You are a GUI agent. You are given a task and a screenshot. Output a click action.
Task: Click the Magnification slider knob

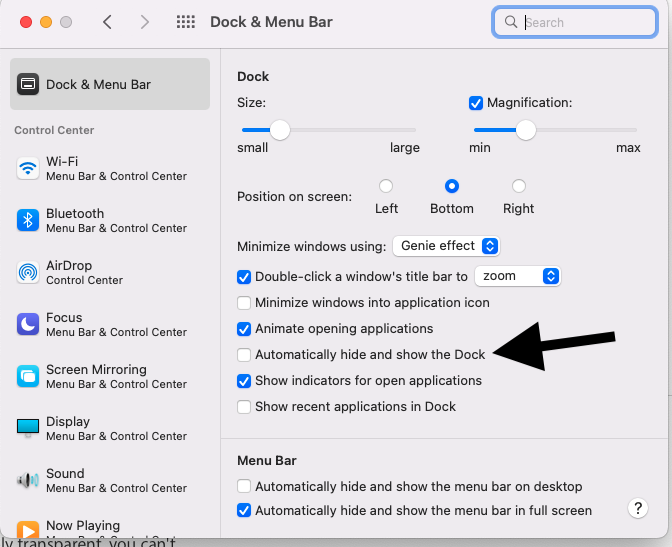pyautogui.click(x=526, y=130)
